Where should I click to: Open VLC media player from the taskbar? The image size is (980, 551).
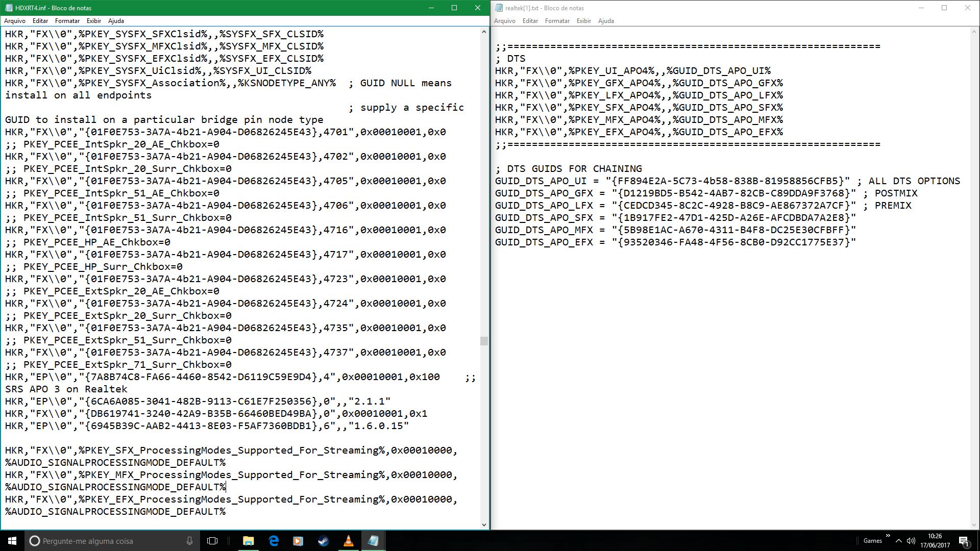348,541
